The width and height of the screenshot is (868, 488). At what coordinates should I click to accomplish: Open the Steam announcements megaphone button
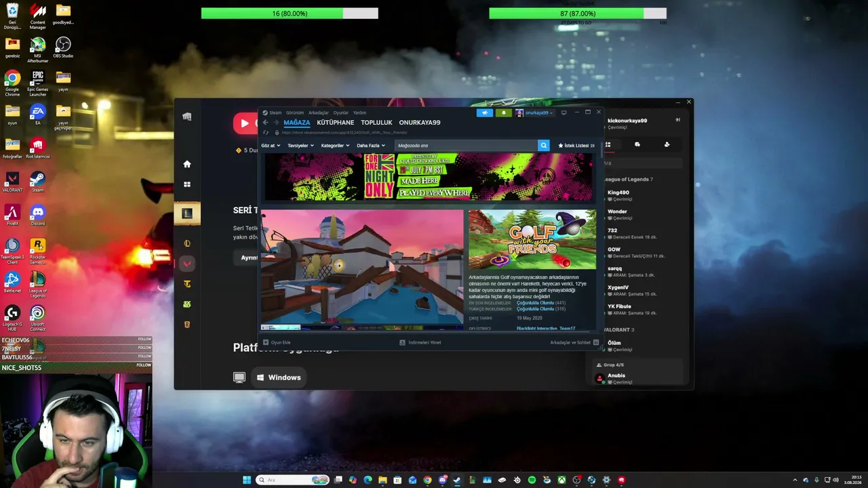(x=484, y=113)
